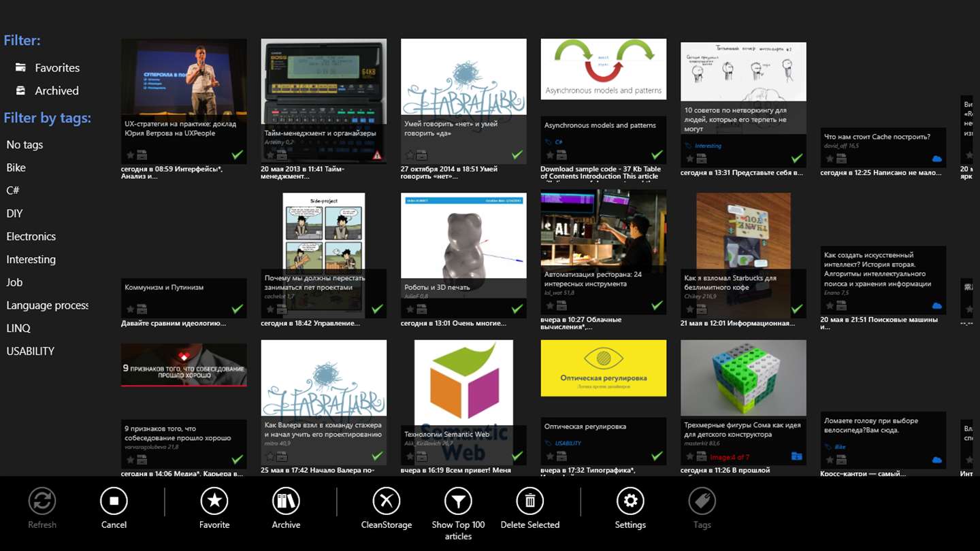This screenshot has width=980, height=551.
Task: Click the cloud icon on Что нам стоит Cache построить card
Action: (936, 158)
